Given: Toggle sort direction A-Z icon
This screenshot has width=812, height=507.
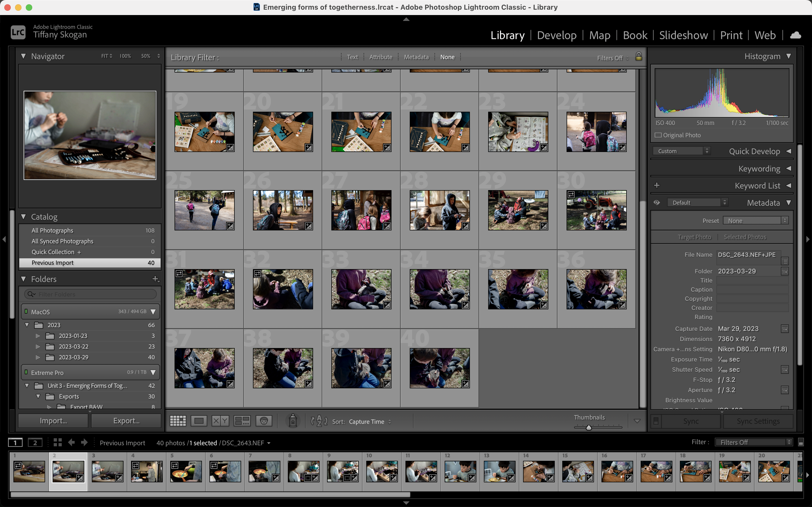Looking at the screenshot, I should click(319, 421).
